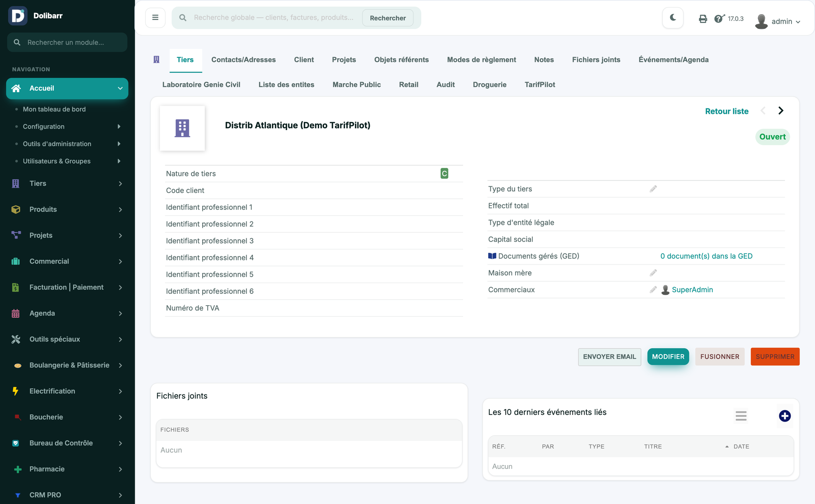Expand the Boucherie sidebar chevron
815x504 pixels.
(x=120, y=417)
